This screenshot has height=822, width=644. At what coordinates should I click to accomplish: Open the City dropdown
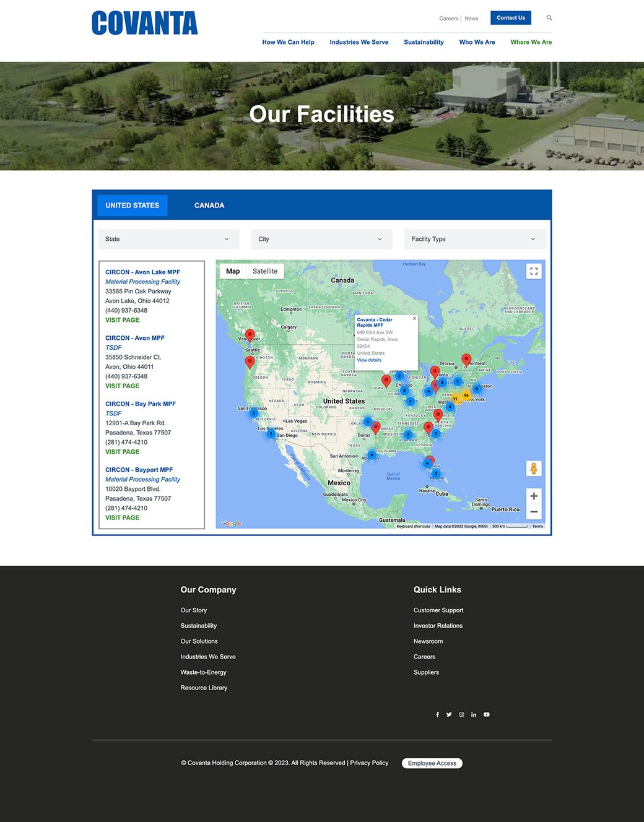[x=322, y=239]
